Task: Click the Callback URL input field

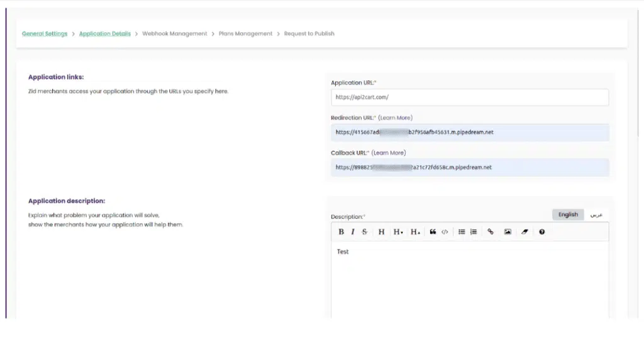Action: 469,168
